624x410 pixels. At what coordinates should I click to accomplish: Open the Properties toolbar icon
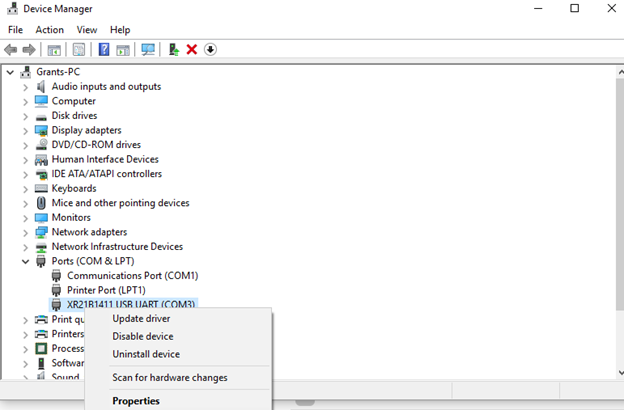point(79,50)
